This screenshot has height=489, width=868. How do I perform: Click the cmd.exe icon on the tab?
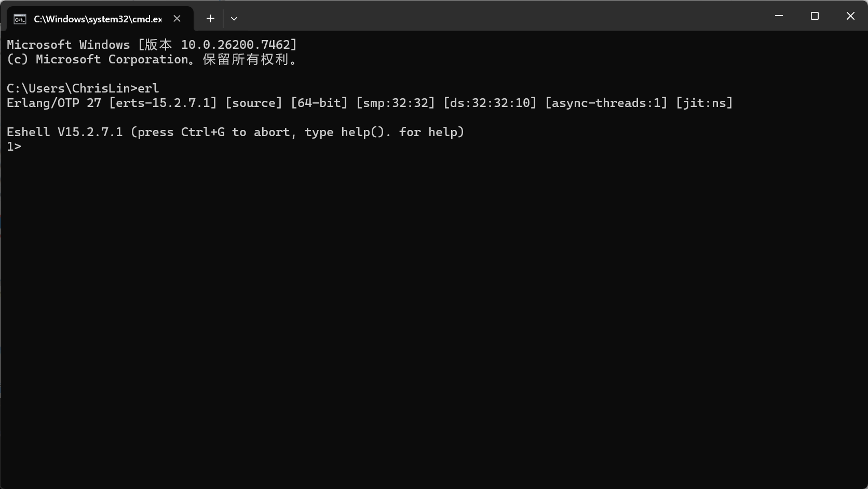coord(20,19)
